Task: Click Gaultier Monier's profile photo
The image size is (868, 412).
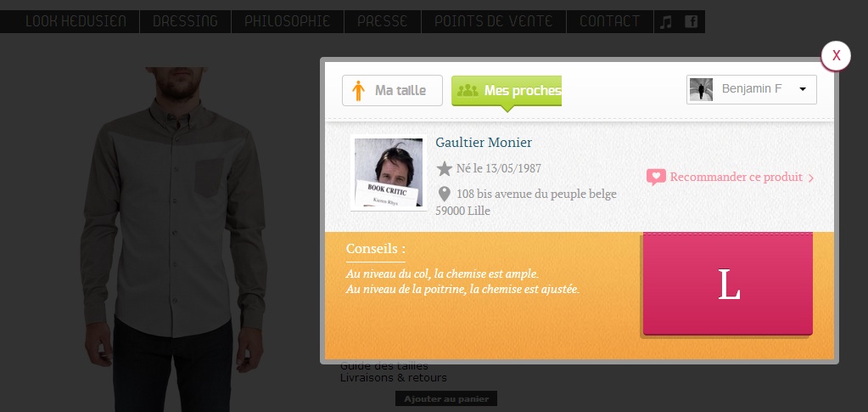Action: click(x=388, y=172)
